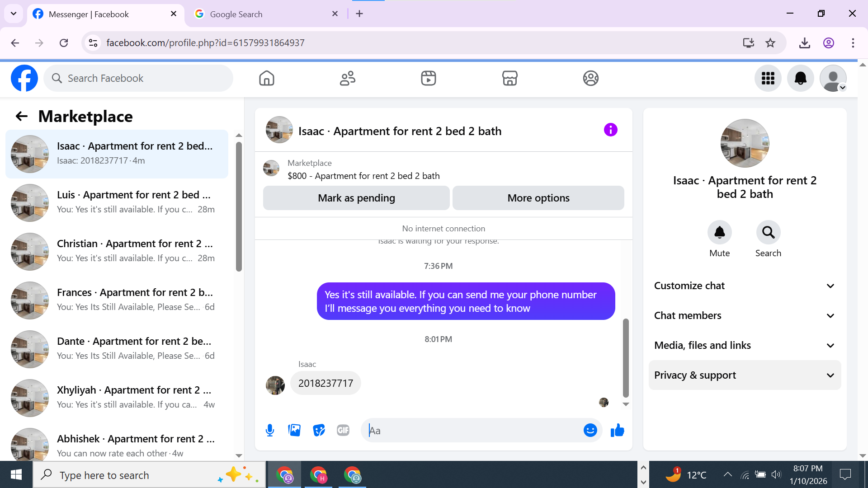
Task: Expand Media, files and links
Action: pyautogui.click(x=745, y=345)
